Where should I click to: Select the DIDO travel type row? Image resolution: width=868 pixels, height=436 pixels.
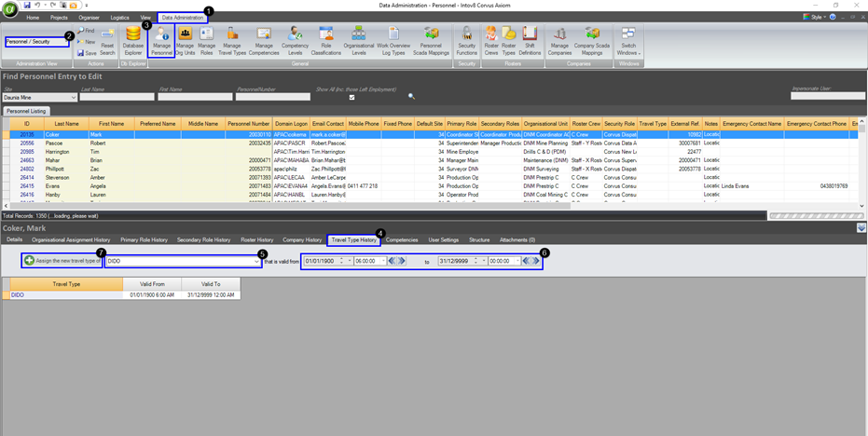click(x=122, y=295)
